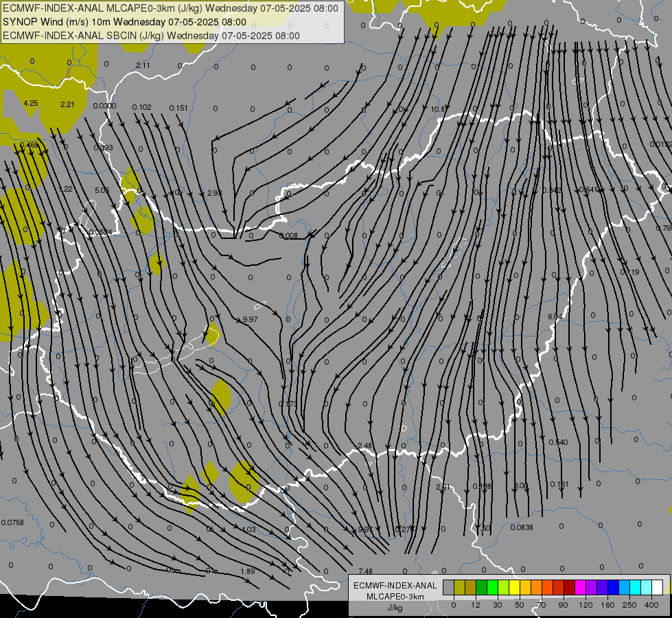672x618 pixels.
Task: Select the 0.641 grid value
Action: click(588, 190)
